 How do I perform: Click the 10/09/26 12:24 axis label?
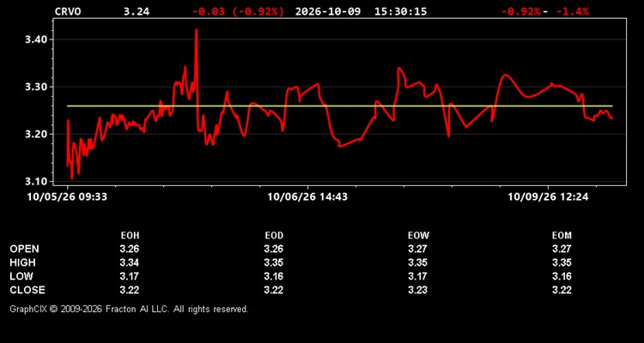coord(548,197)
